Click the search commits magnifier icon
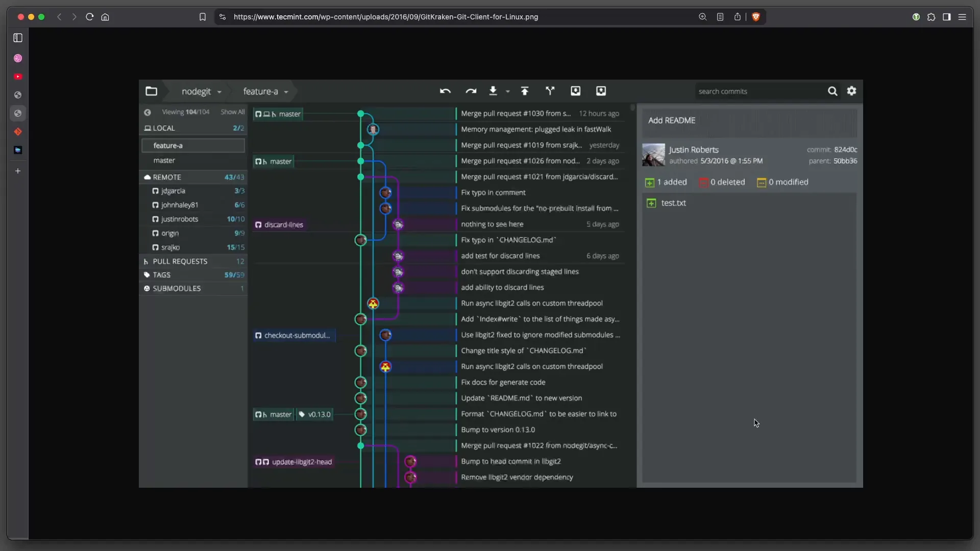980x551 pixels. tap(832, 91)
